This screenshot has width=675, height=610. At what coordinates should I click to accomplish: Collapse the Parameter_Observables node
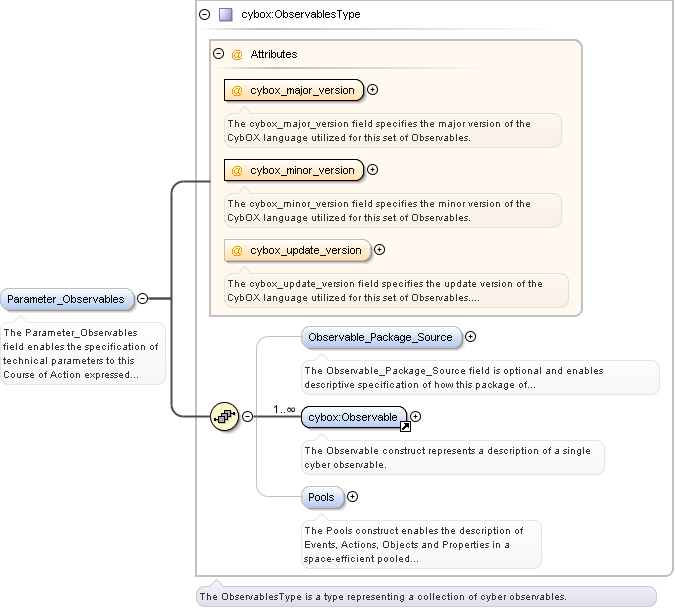tap(143, 298)
